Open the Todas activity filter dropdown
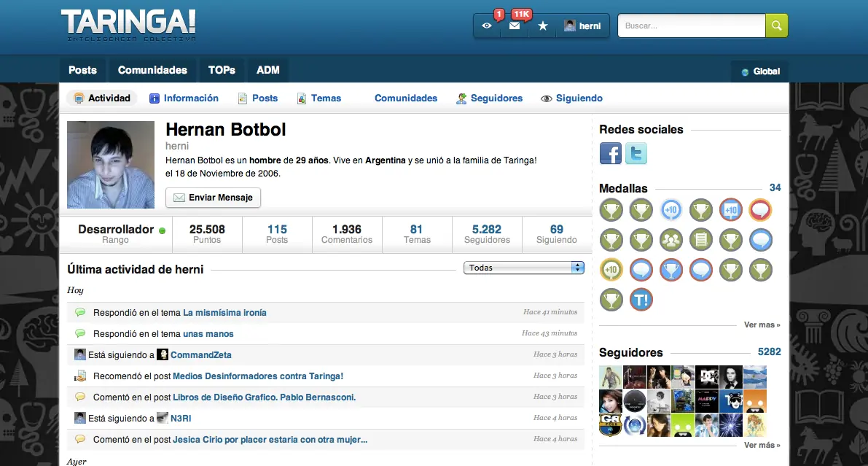This screenshot has height=466, width=868. 524,268
